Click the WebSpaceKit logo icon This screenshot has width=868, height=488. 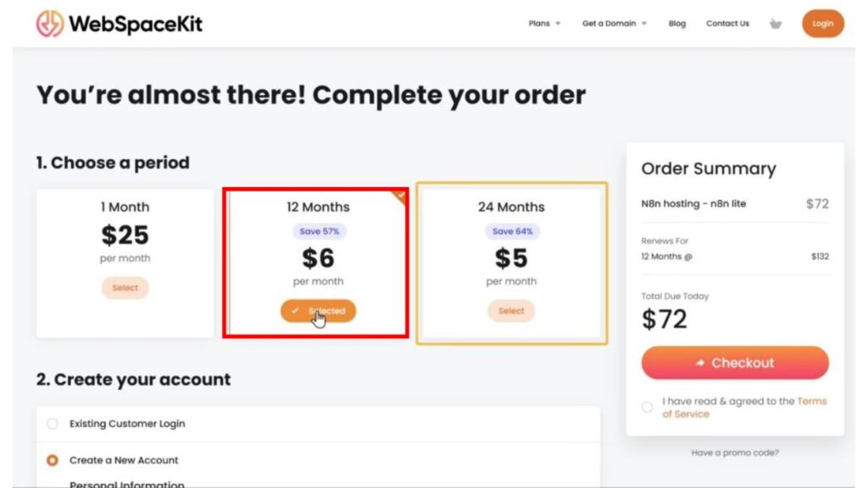pyautogui.click(x=50, y=24)
